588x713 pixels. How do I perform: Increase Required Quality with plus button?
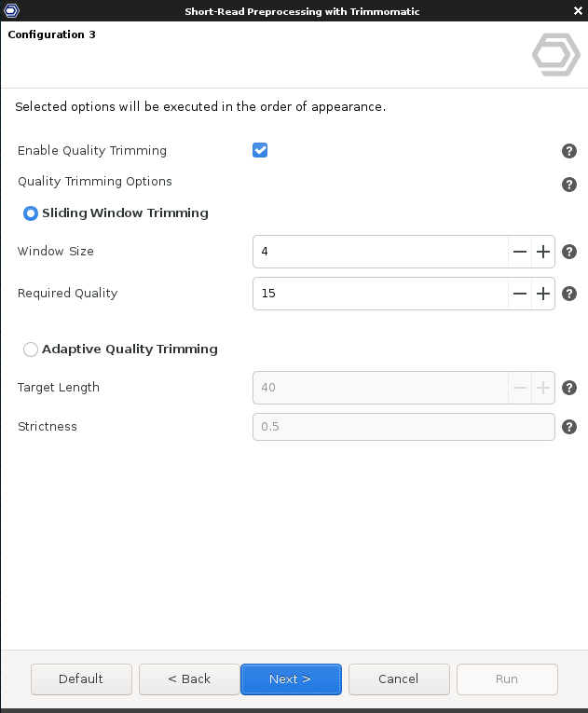click(543, 294)
